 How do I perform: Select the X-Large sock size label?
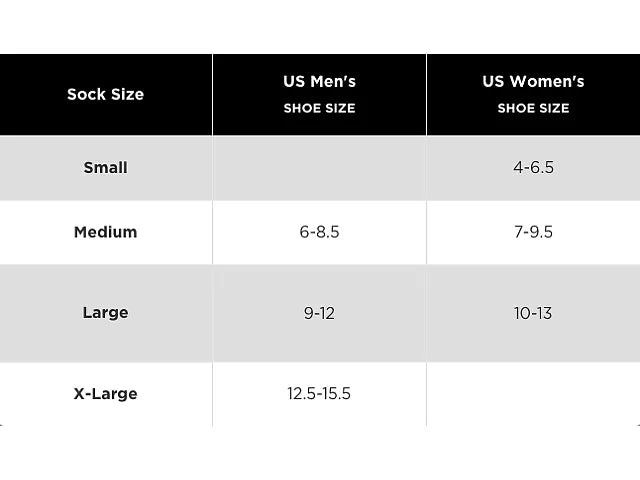[105, 393]
